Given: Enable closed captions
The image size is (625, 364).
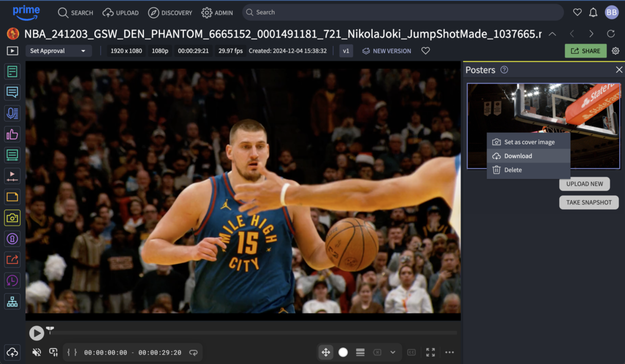Looking at the screenshot, I should tap(411, 352).
